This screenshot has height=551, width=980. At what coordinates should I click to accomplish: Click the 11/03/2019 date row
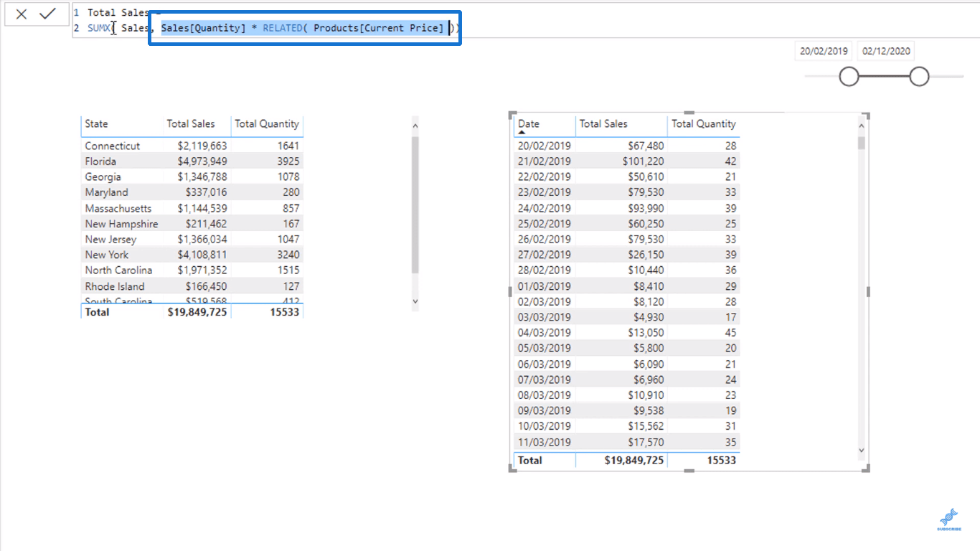point(627,443)
